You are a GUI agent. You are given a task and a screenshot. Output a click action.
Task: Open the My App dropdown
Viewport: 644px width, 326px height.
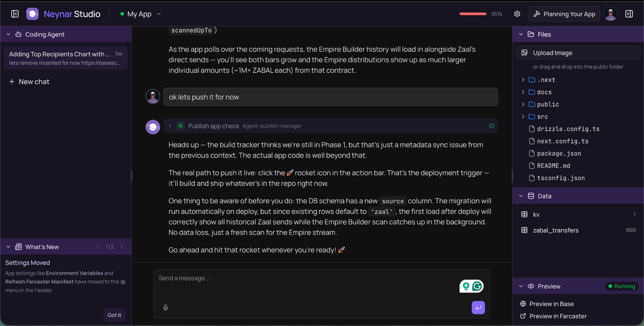[140, 14]
